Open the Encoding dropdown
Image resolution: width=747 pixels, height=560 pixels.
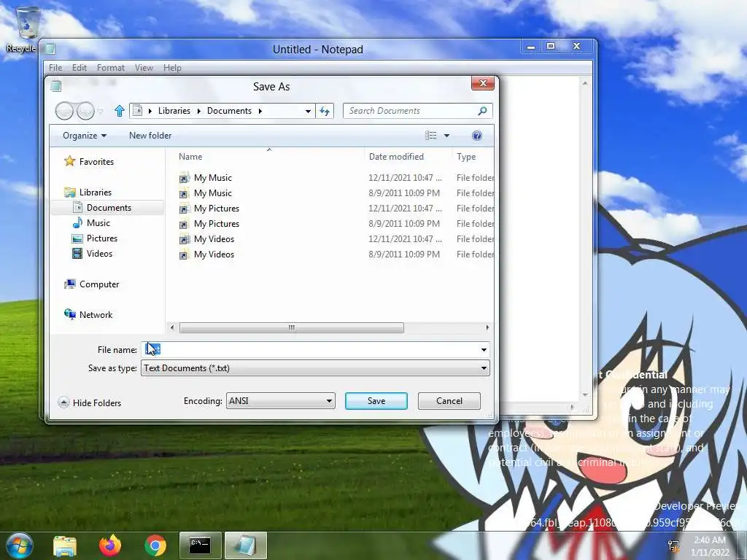[280, 401]
